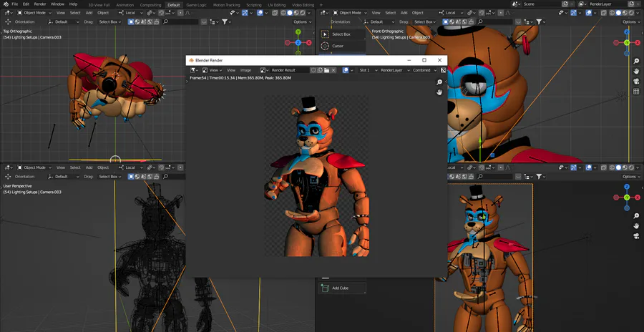Screen dimensions: 644x332
Task: Click zoom magnifier icon in bottom-right camera viewport
Action: 636,215
